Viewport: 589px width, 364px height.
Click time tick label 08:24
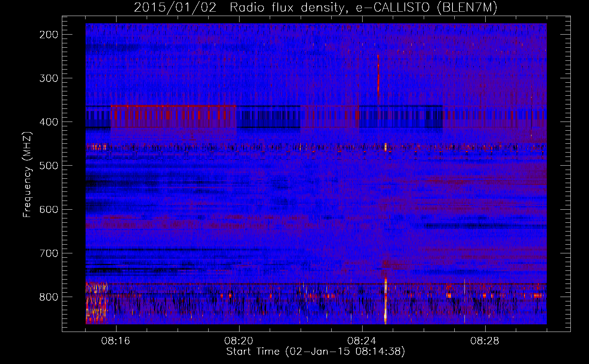[x=362, y=341]
